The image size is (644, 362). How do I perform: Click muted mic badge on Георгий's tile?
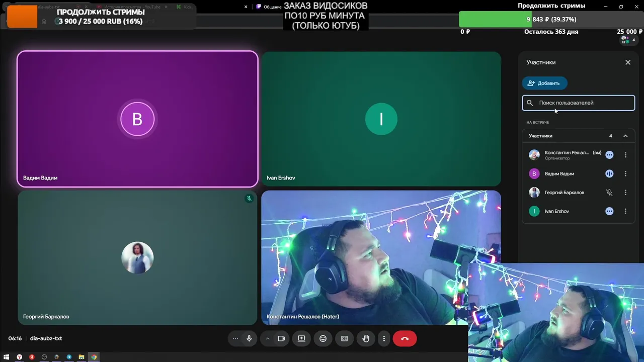point(249,199)
